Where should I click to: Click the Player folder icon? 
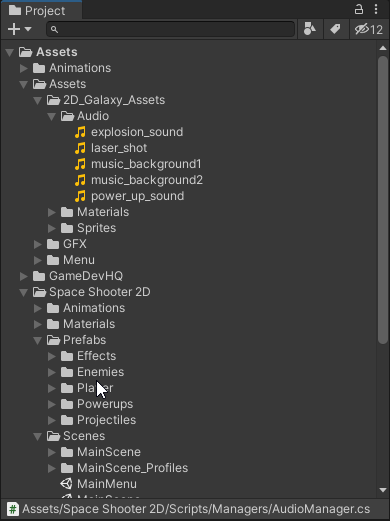pyautogui.click(x=67, y=388)
